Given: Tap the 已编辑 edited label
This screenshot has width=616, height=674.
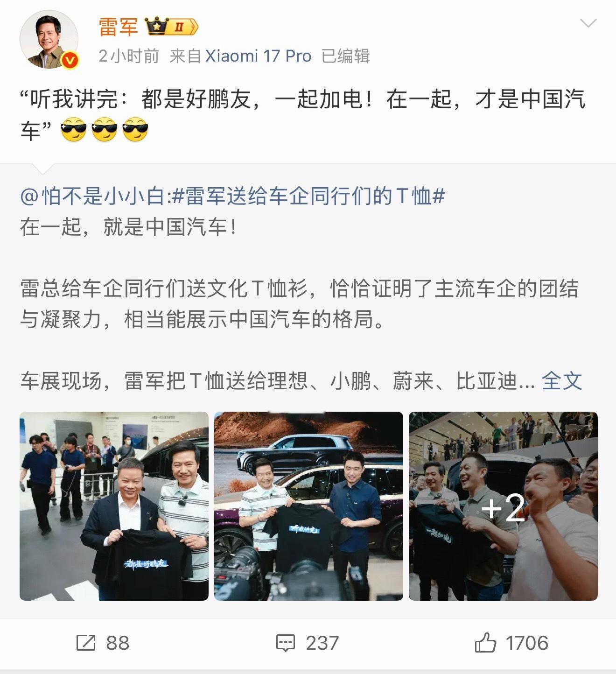Looking at the screenshot, I should [346, 56].
